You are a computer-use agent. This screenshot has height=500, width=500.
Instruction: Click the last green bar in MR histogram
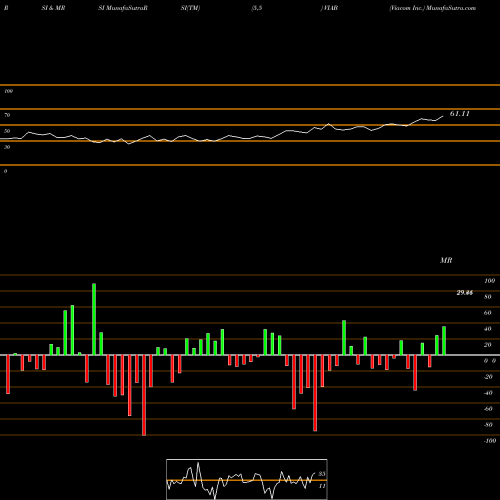444,341
